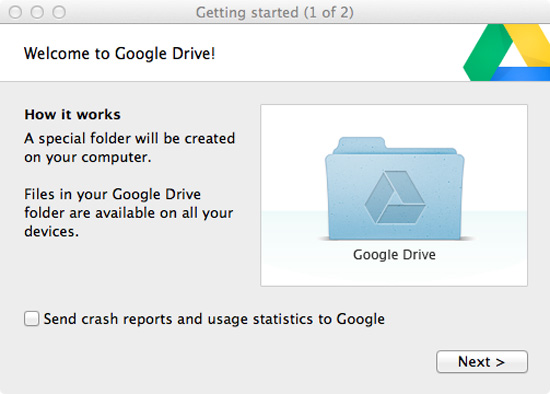Click the zoom window button in the title bar

(x=59, y=12)
